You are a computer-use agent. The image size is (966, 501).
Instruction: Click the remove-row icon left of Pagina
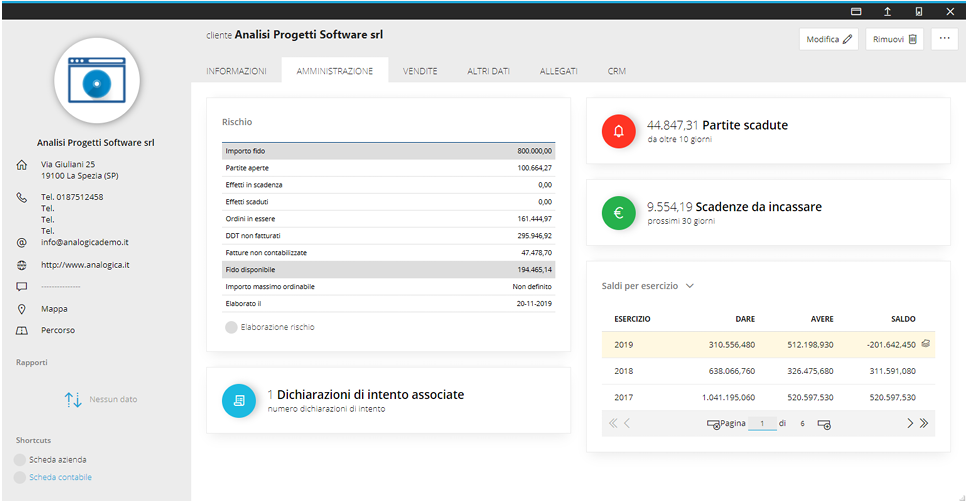(713, 425)
